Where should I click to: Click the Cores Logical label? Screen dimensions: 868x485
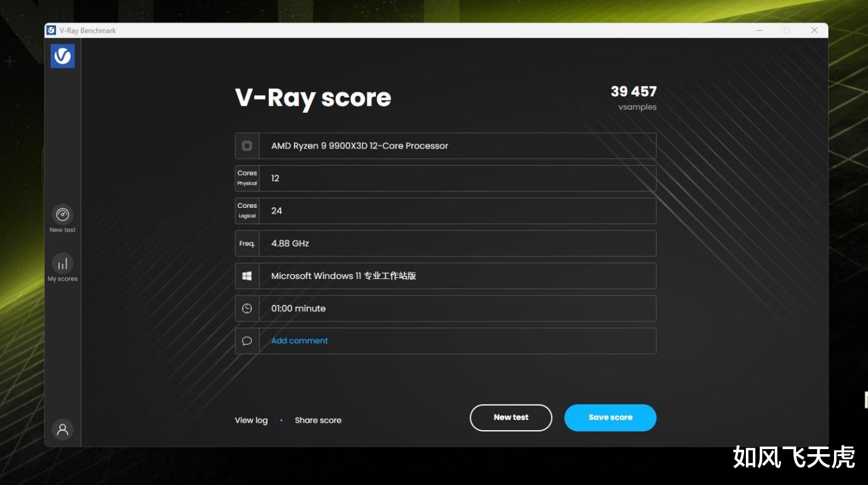tap(247, 211)
